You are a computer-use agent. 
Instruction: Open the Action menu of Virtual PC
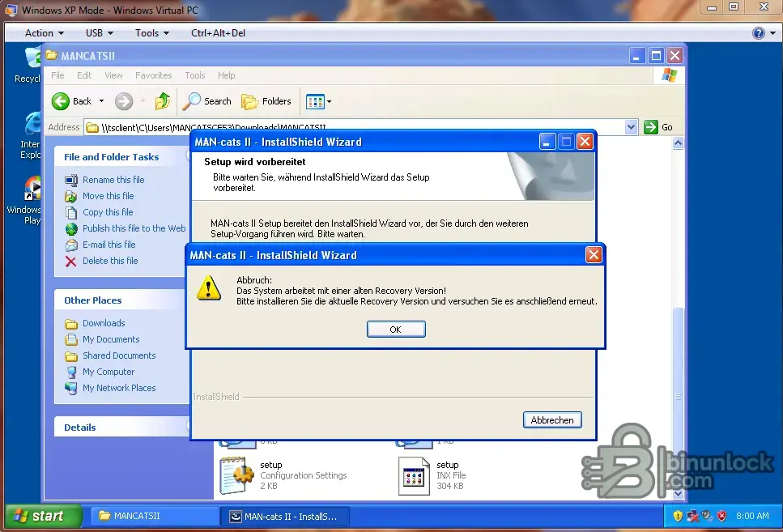(45, 33)
